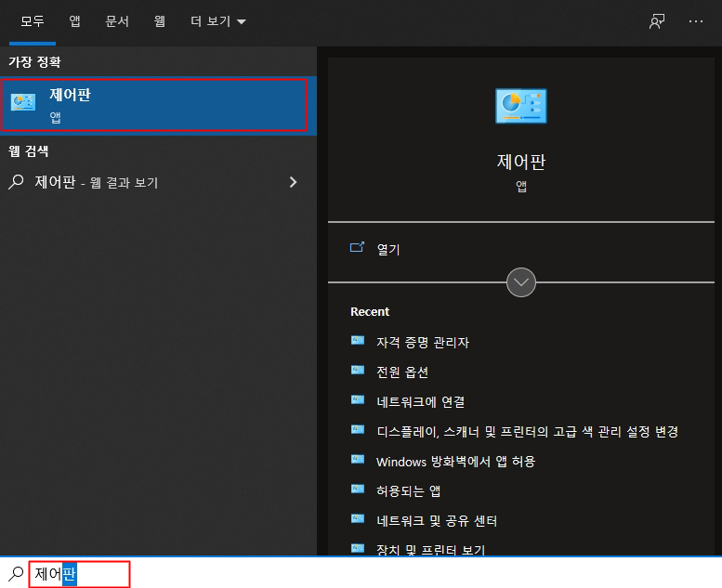Open recent item 전원 옵션
Image resolution: width=722 pixels, height=588 pixels.
[402, 372]
